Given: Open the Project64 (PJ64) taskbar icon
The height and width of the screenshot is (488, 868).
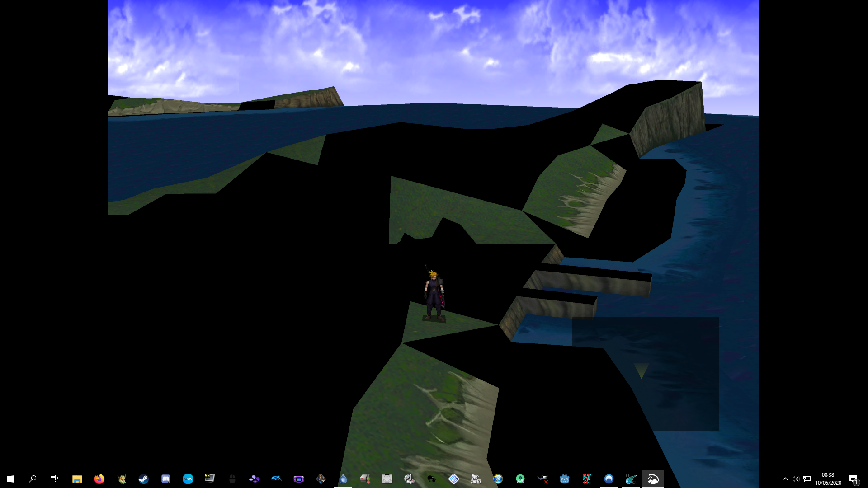Looking at the screenshot, I should [587, 479].
